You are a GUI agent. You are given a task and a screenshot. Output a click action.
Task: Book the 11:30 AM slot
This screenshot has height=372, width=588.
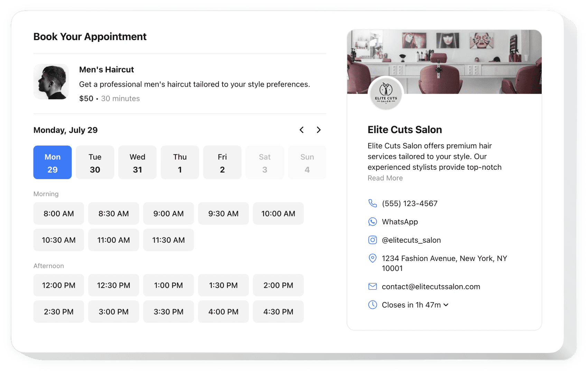(x=168, y=240)
